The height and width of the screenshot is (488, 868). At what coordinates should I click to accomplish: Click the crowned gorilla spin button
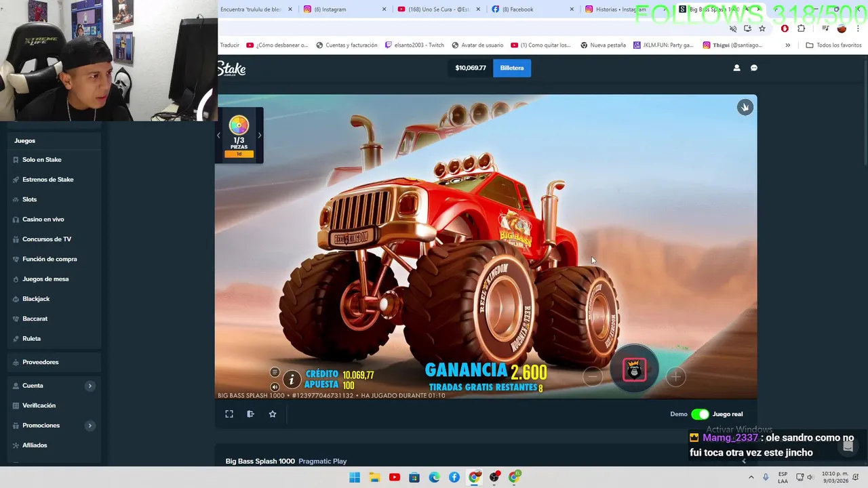[x=634, y=370]
